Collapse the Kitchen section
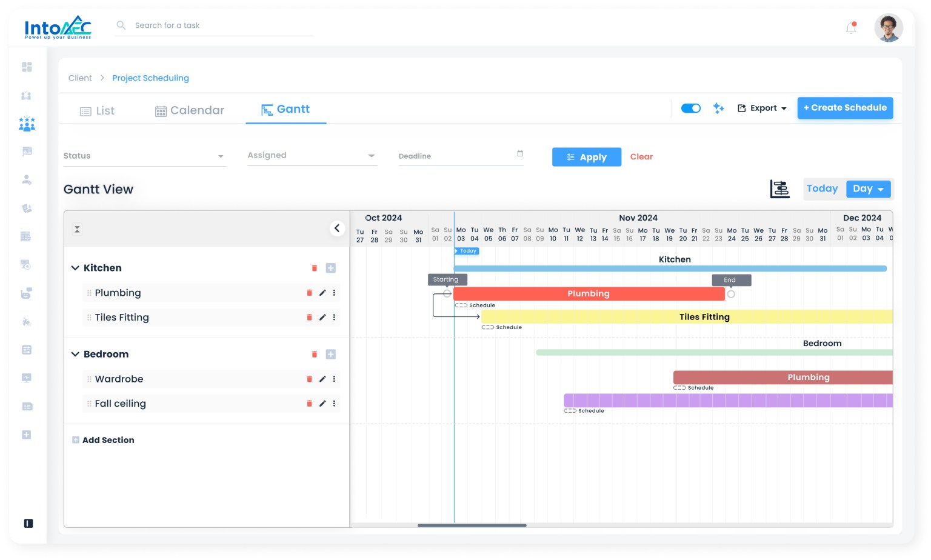 (x=75, y=267)
